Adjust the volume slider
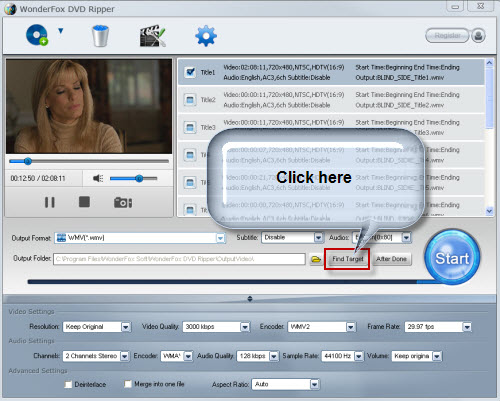Screen dimensions: 500x401 point(133,178)
